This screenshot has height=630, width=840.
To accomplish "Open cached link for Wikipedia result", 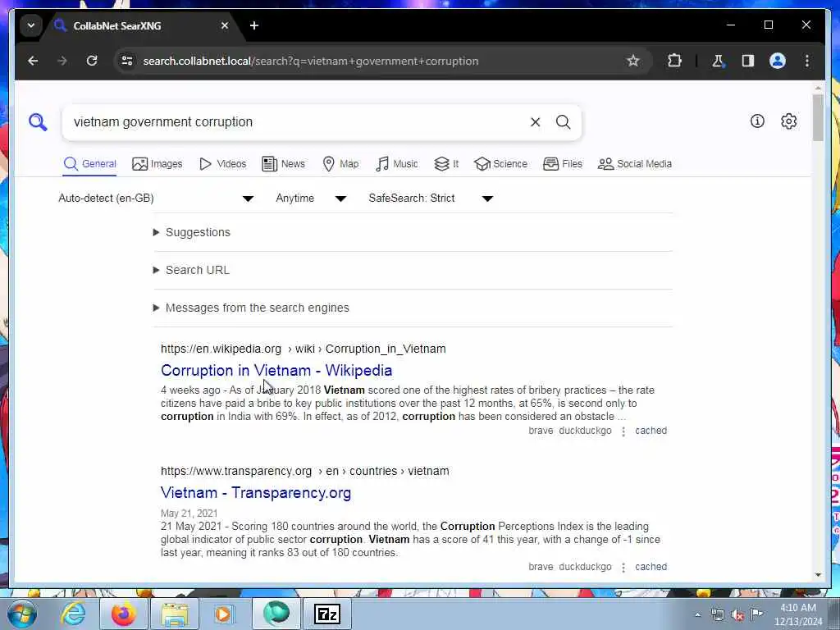I will tap(651, 431).
